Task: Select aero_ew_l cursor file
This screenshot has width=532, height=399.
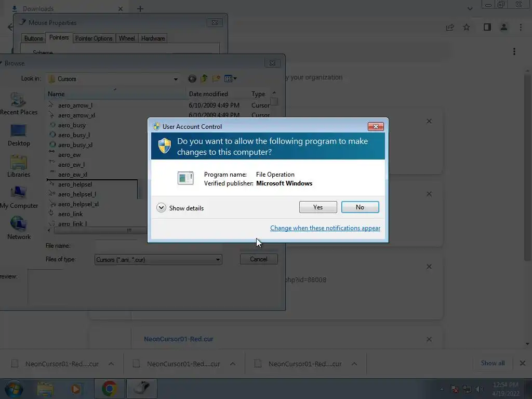Action: click(x=71, y=165)
